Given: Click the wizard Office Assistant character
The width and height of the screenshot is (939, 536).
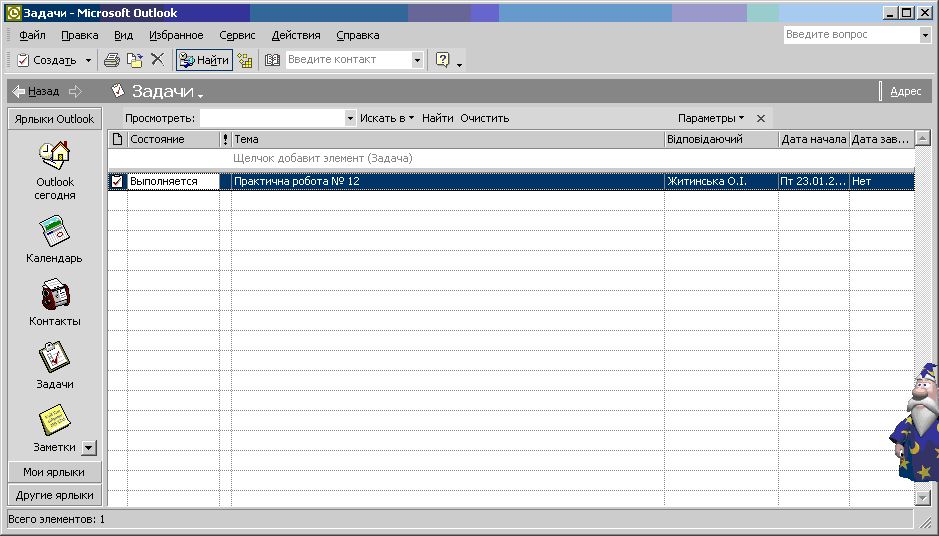Looking at the screenshot, I should click(914, 422).
